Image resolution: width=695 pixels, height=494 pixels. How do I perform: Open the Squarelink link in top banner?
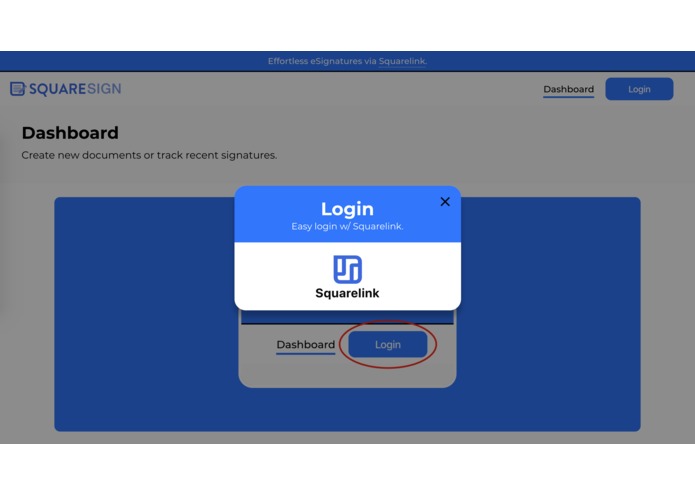[x=402, y=61]
